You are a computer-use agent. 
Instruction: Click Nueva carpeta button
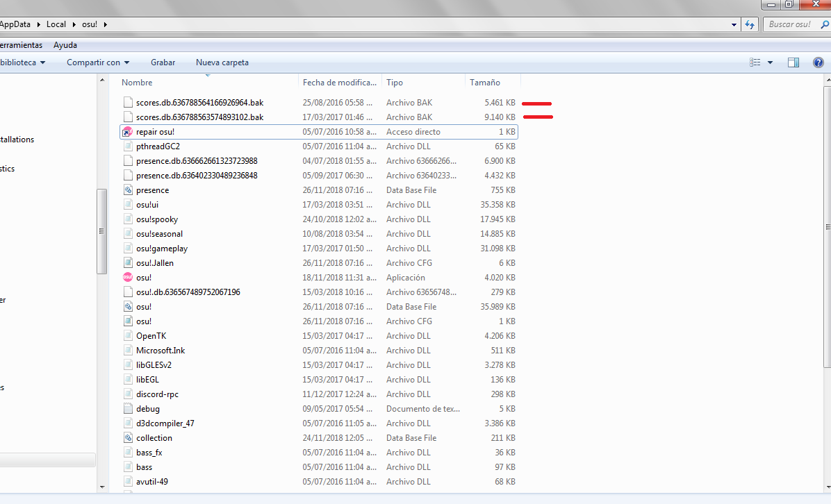tap(222, 62)
